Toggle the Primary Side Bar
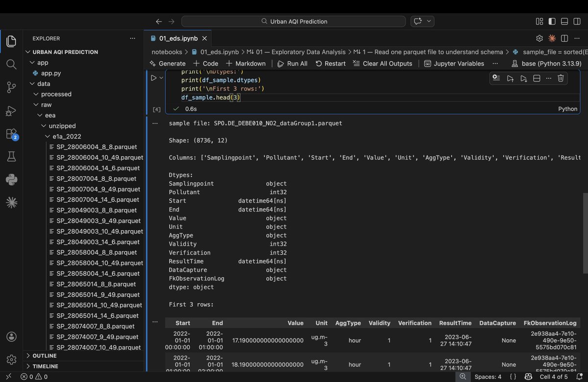The image size is (588, 382). 552,22
